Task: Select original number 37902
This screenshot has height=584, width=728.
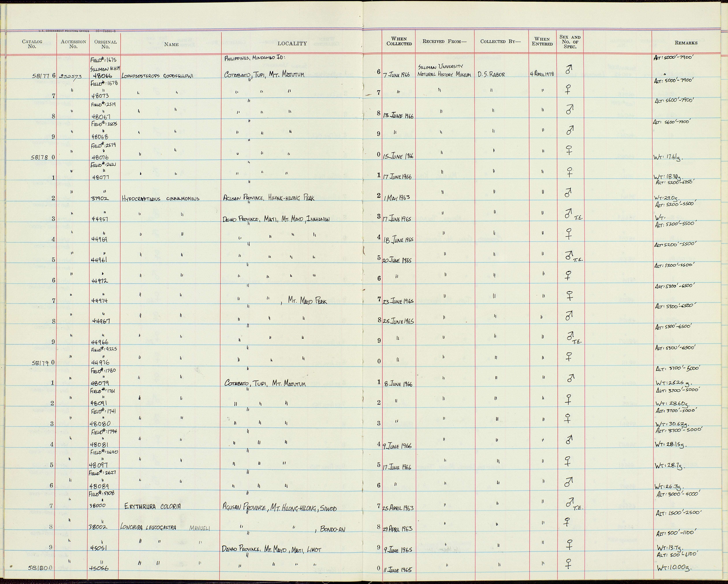Action: [x=100, y=199]
